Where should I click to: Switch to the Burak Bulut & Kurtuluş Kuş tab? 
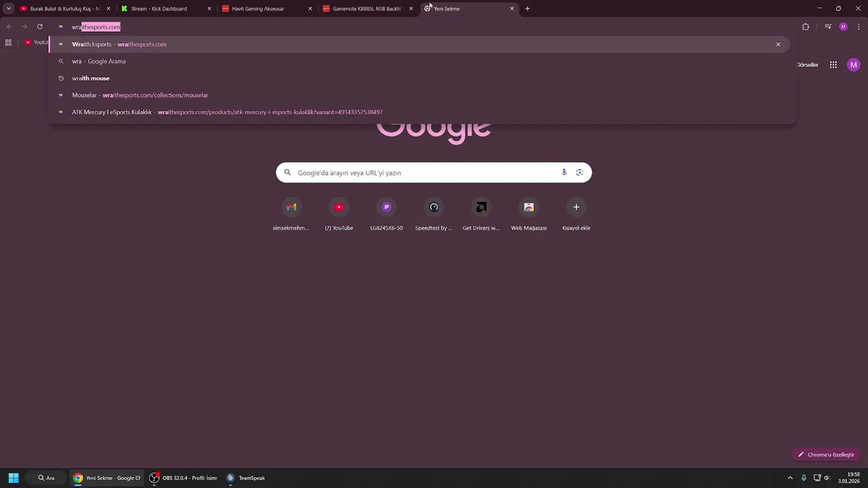tap(64, 9)
